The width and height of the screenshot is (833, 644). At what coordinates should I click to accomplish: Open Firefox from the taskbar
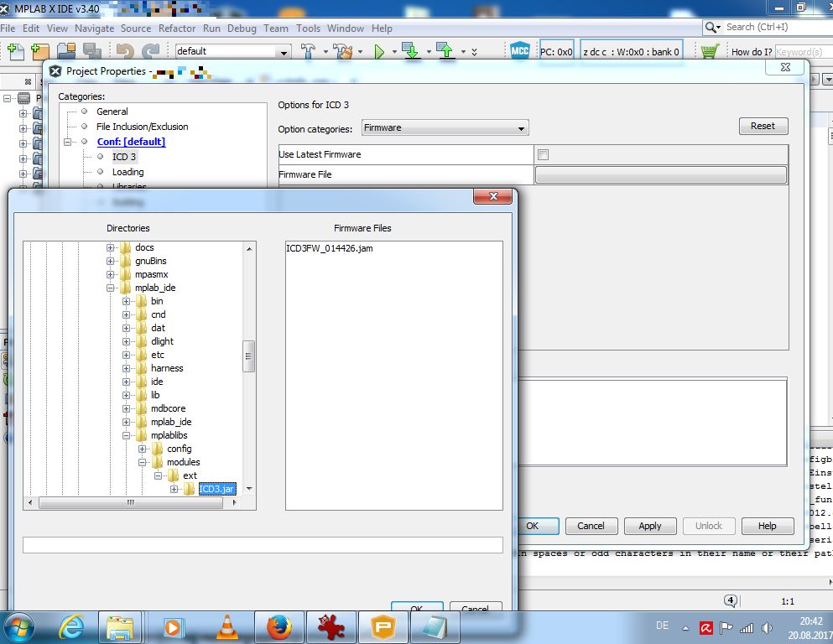279,627
